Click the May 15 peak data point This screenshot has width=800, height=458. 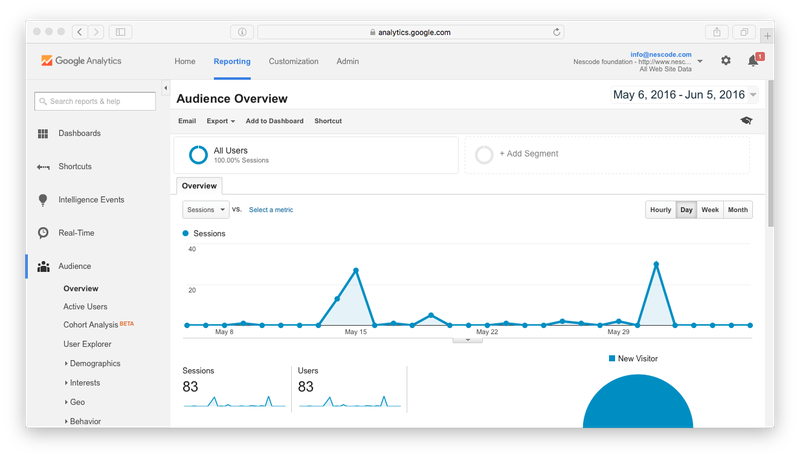tap(356, 270)
